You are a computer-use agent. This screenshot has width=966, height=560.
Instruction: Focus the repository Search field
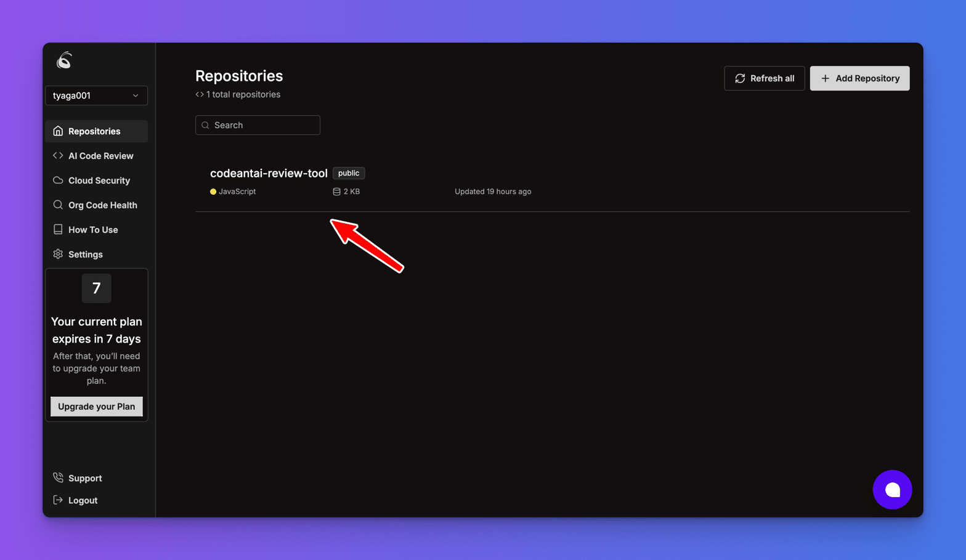[258, 125]
